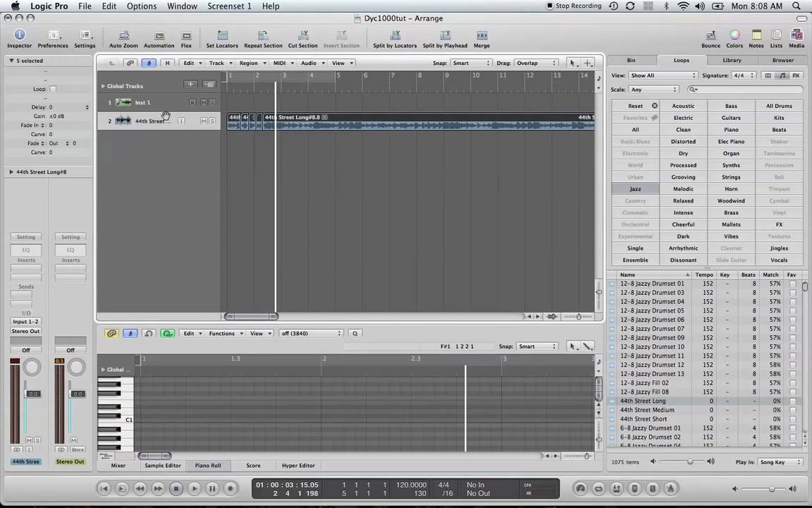Open Spotlight search in the menu bar
Screen dimensions: 812x508
pyautogui.click(x=797, y=6)
